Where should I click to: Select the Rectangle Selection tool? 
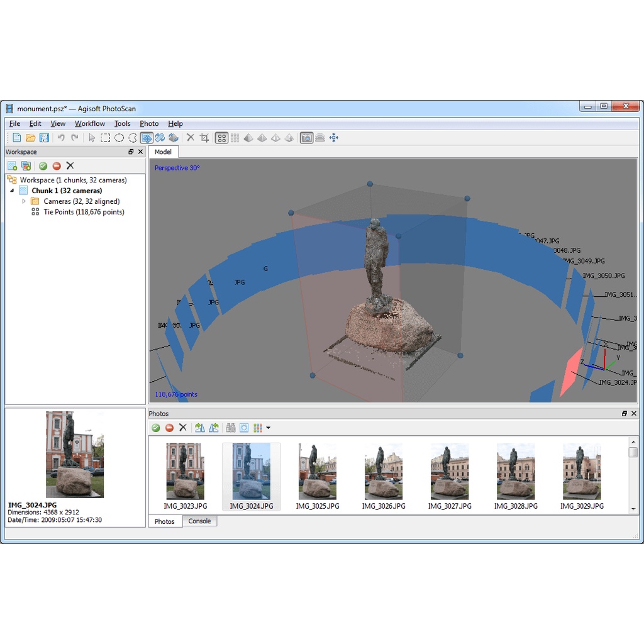coord(106,138)
